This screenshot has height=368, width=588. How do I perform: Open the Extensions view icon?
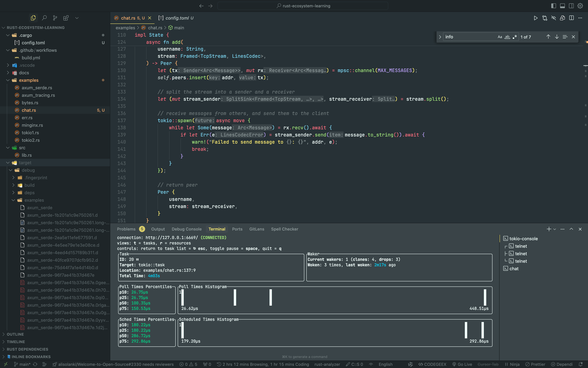point(66,18)
